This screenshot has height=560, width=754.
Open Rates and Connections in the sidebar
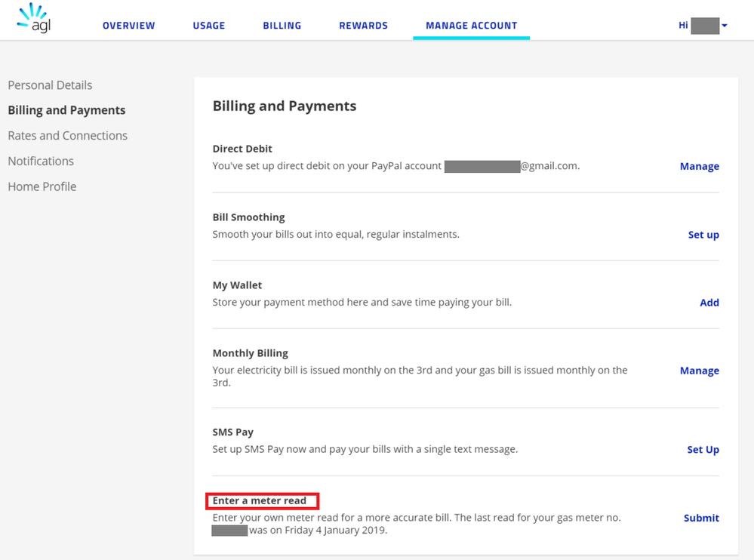tap(67, 136)
